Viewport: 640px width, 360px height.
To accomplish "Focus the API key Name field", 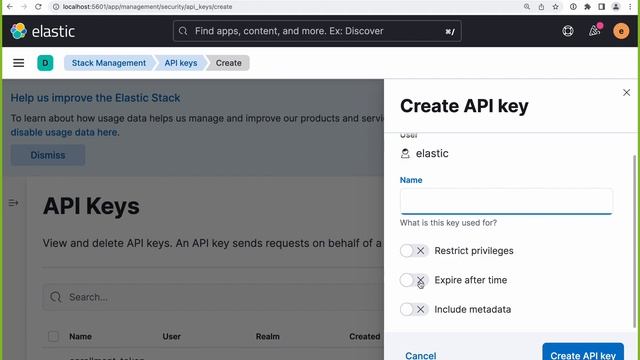I will (506, 201).
